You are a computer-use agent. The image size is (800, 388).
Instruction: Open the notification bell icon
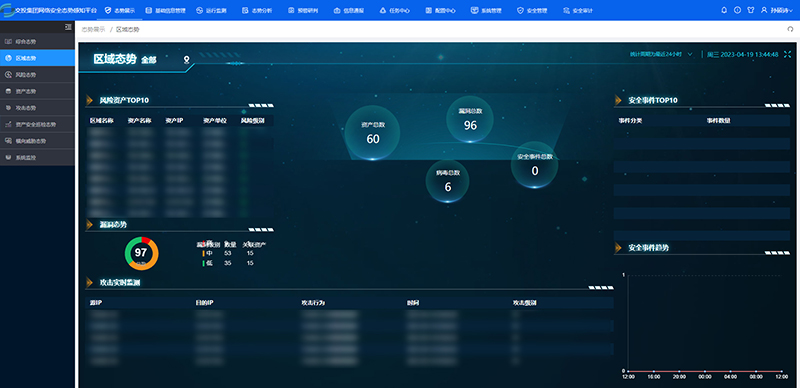coord(723,10)
